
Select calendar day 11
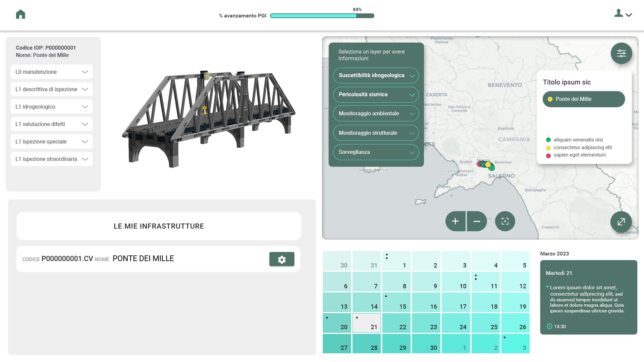point(486,282)
